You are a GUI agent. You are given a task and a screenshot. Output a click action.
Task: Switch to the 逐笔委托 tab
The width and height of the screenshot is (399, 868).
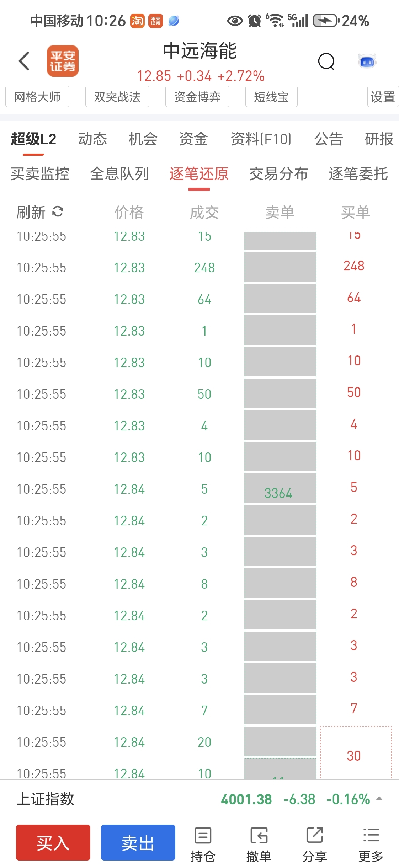coord(358,174)
